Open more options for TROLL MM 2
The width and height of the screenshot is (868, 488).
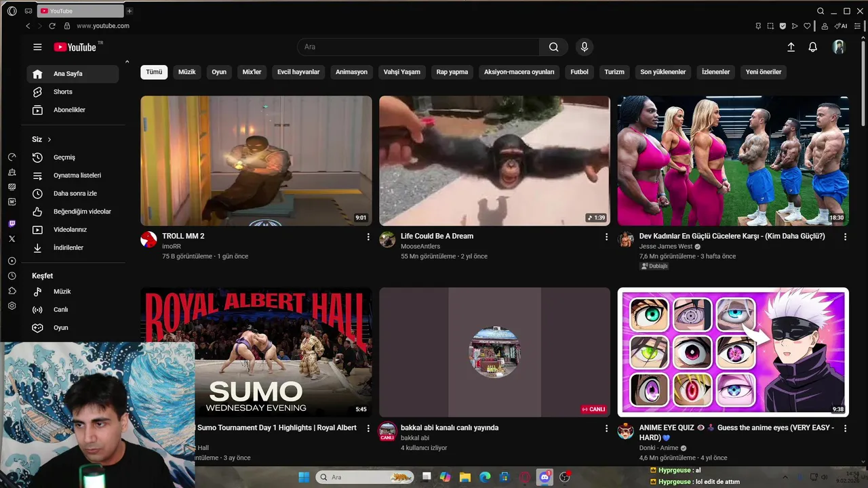click(x=368, y=237)
